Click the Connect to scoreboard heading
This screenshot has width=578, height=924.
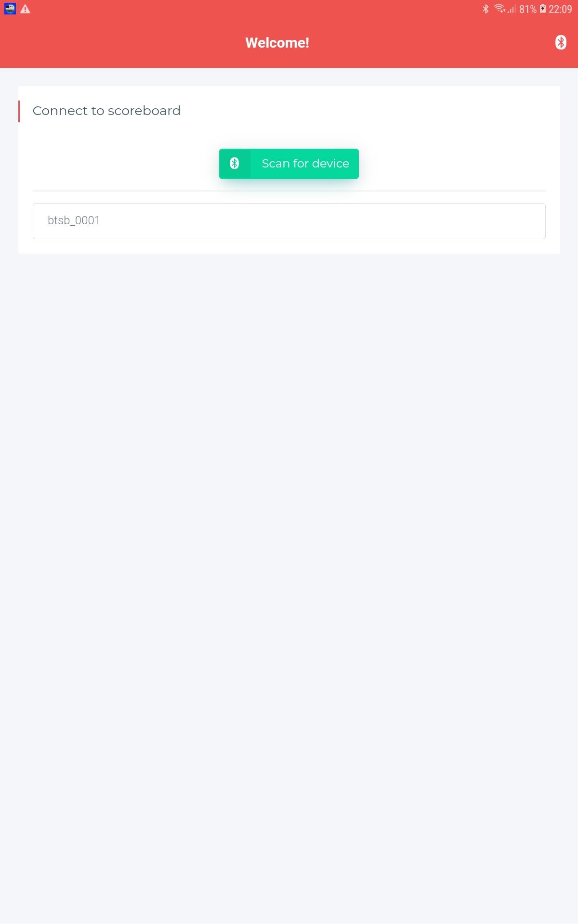click(106, 111)
